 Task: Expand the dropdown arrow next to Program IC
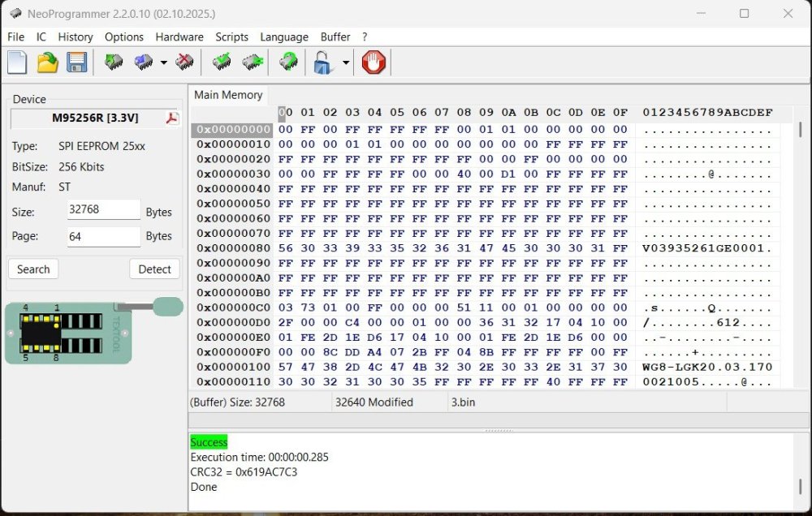click(164, 62)
